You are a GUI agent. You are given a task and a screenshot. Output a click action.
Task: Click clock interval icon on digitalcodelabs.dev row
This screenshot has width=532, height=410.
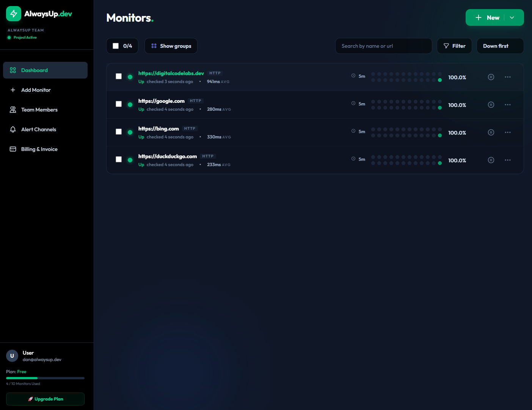point(353,76)
